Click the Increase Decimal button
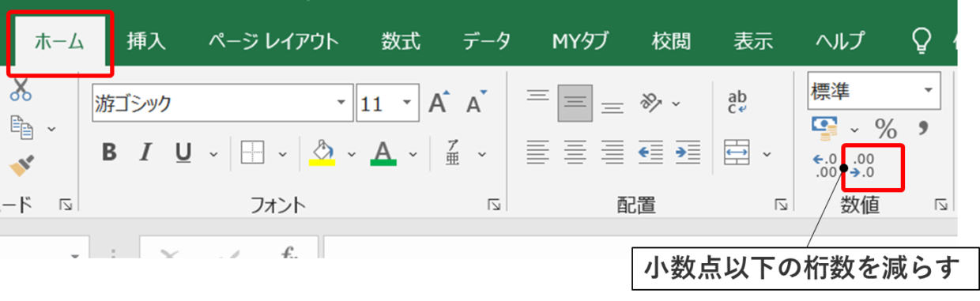The width and height of the screenshot is (980, 301). point(825,166)
